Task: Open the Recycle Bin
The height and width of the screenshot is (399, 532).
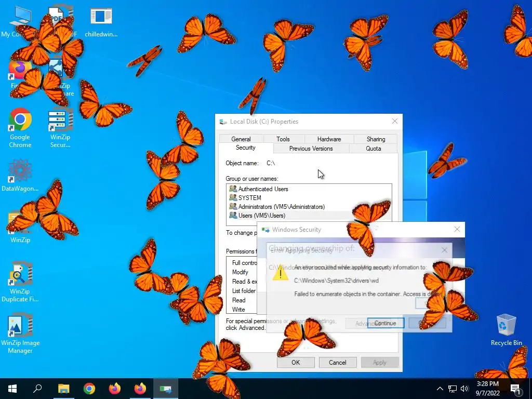Action: point(506,330)
